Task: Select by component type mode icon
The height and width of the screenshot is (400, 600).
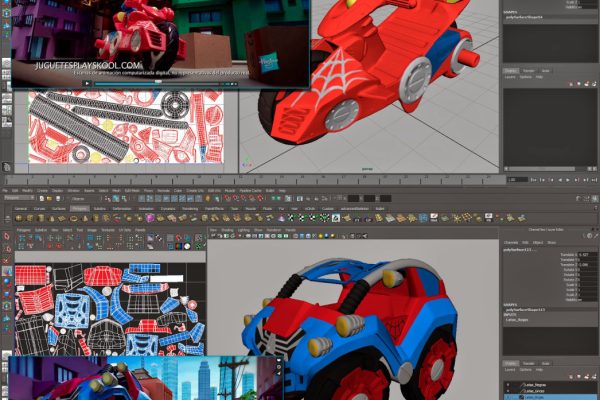Action: (124, 198)
